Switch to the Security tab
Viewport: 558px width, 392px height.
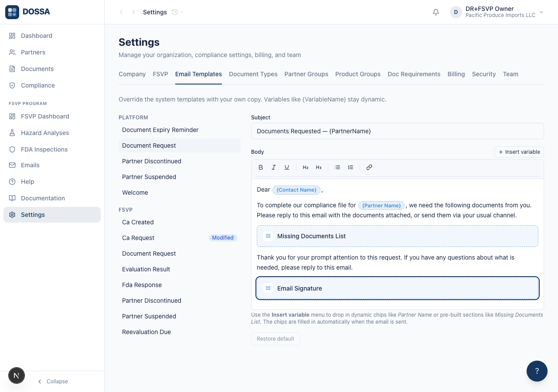tap(484, 74)
